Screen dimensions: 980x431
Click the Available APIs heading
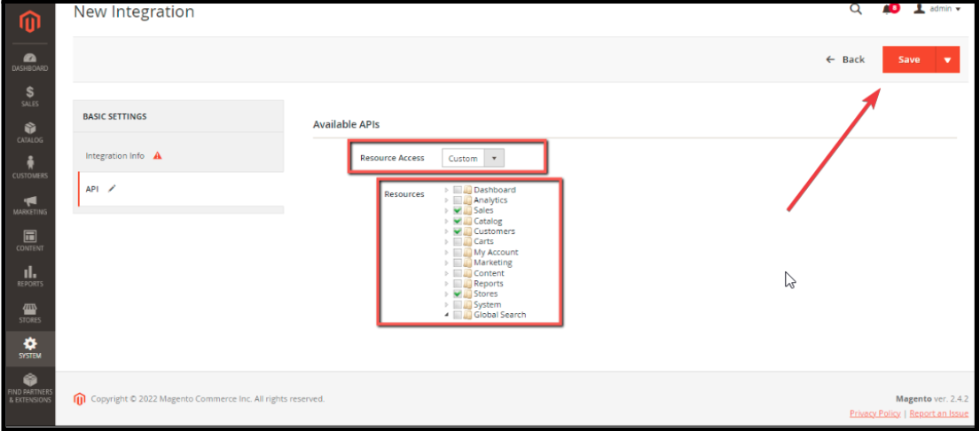coord(346,124)
